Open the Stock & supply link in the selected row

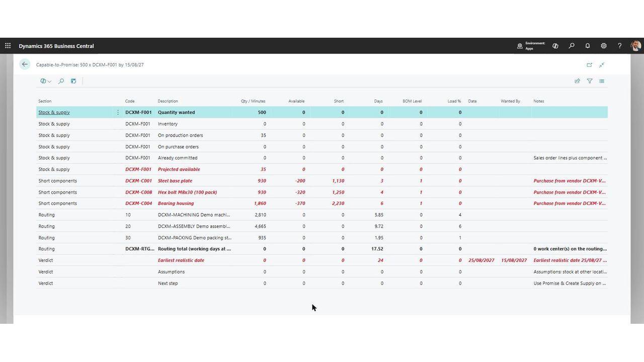[x=54, y=113]
